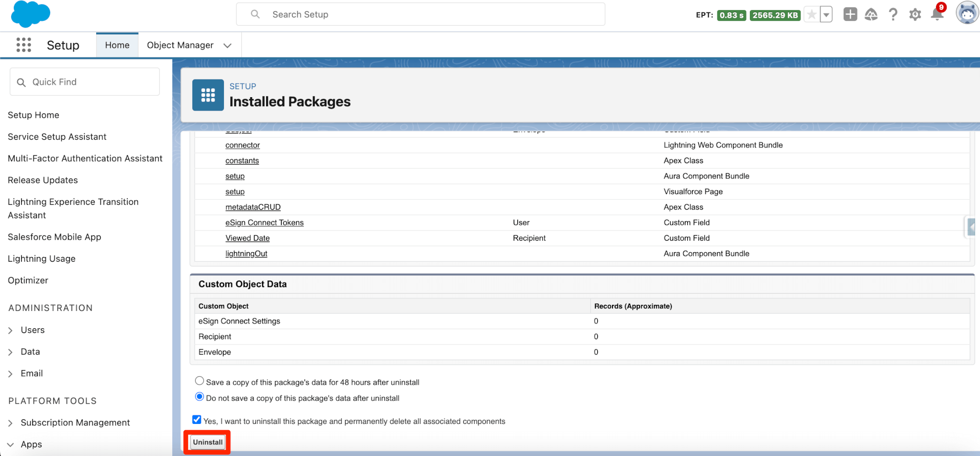
Task: Click the search magnifier icon in Search Setup
Action: (x=256, y=14)
